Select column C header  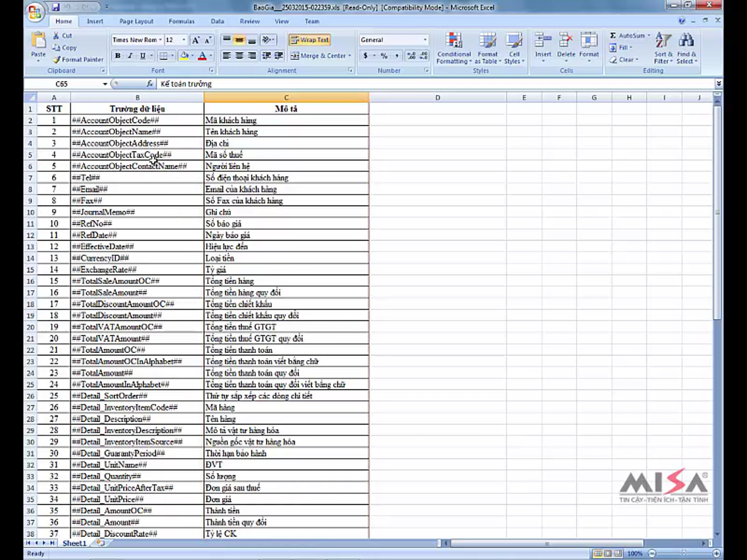click(286, 98)
